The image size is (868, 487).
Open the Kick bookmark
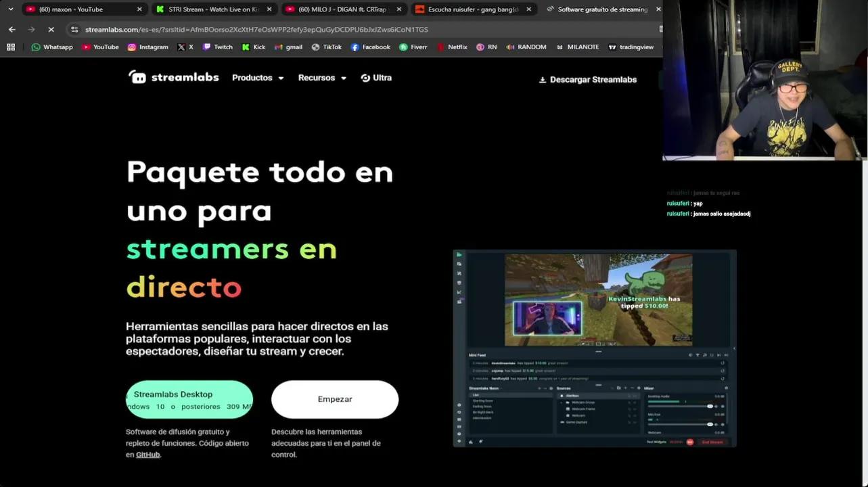point(254,47)
